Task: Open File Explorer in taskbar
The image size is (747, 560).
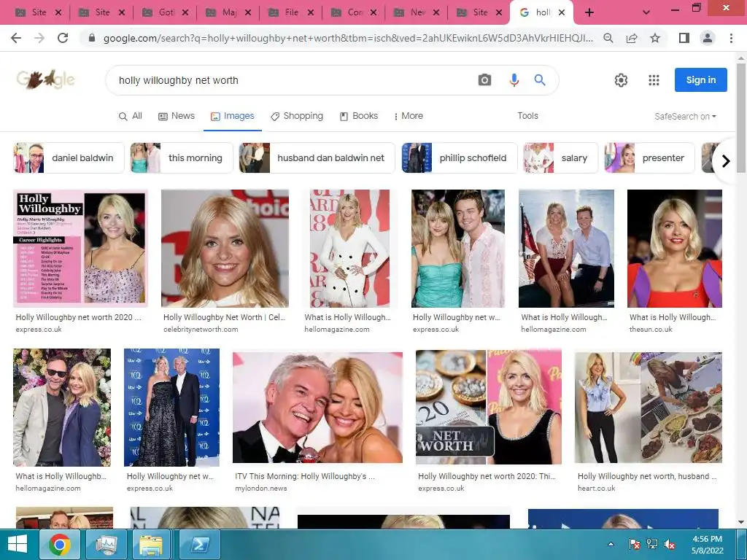Action: click(151, 544)
